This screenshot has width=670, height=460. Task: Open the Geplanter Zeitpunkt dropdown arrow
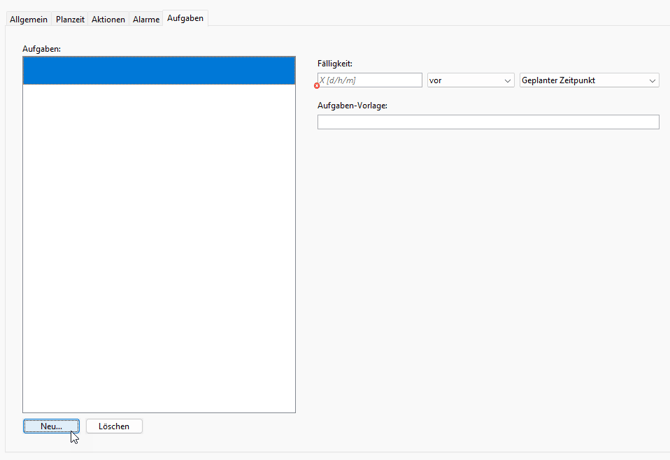coord(652,80)
